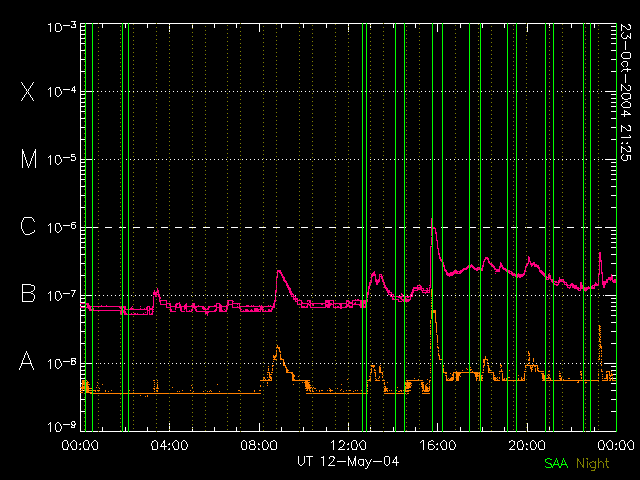Viewport: 640px width, 480px height.
Task: Click the vertical 23-Oct-2004 21:25 timestamp
Action: click(625, 92)
